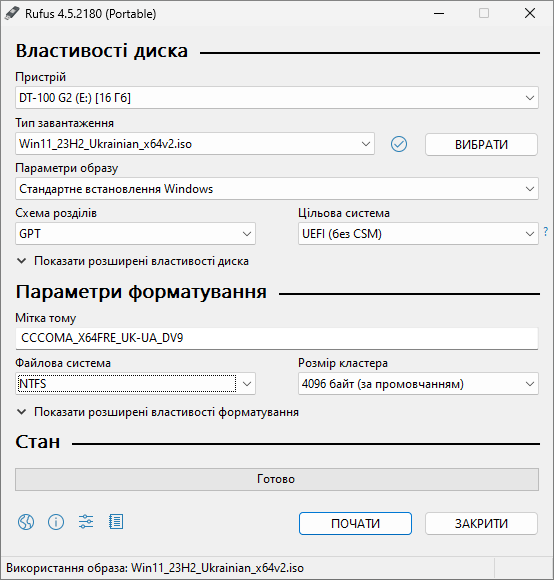Expand Показати розширені властивості диска

click(133, 261)
